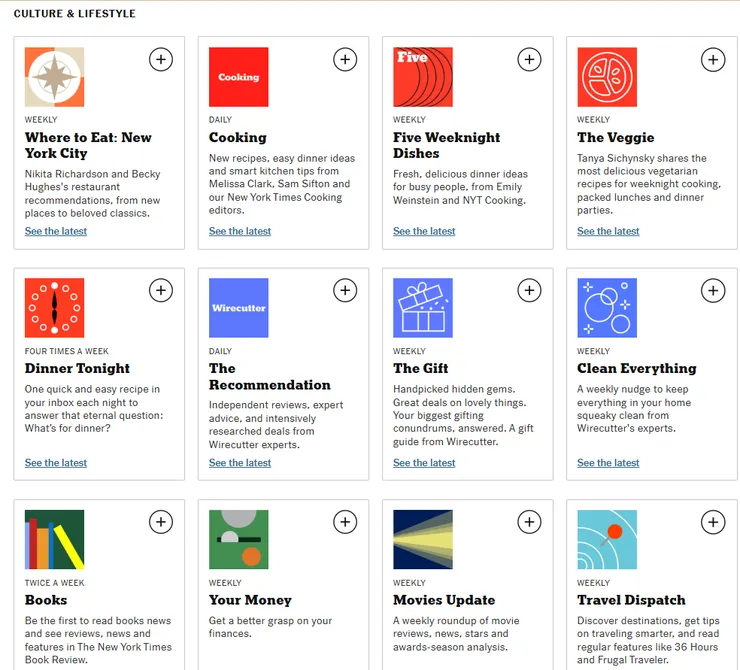Click The Veggie plate icon
740x670 pixels.
(x=606, y=77)
